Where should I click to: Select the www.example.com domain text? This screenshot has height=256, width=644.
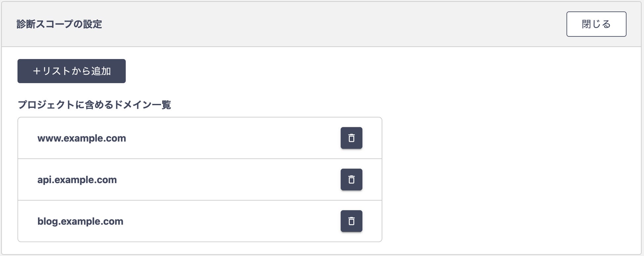[x=82, y=138]
